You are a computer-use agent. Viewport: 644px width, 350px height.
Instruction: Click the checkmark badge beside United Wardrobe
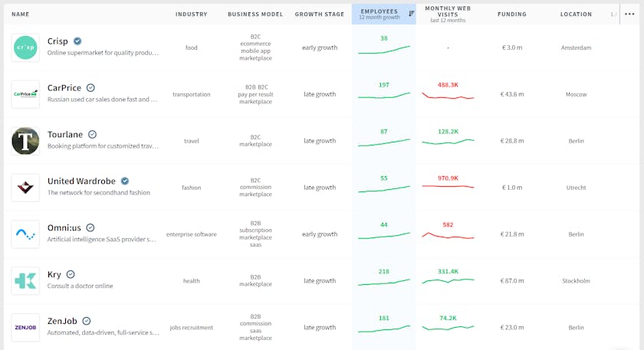[x=125, y=182]
